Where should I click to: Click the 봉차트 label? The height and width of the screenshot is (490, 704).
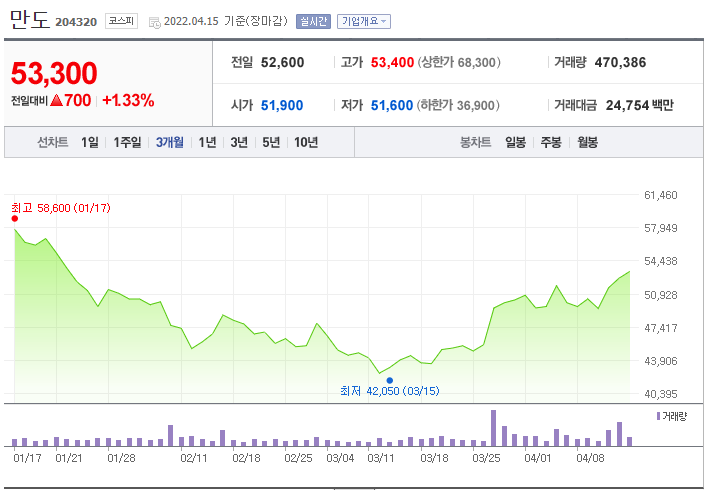coord(475,142)
